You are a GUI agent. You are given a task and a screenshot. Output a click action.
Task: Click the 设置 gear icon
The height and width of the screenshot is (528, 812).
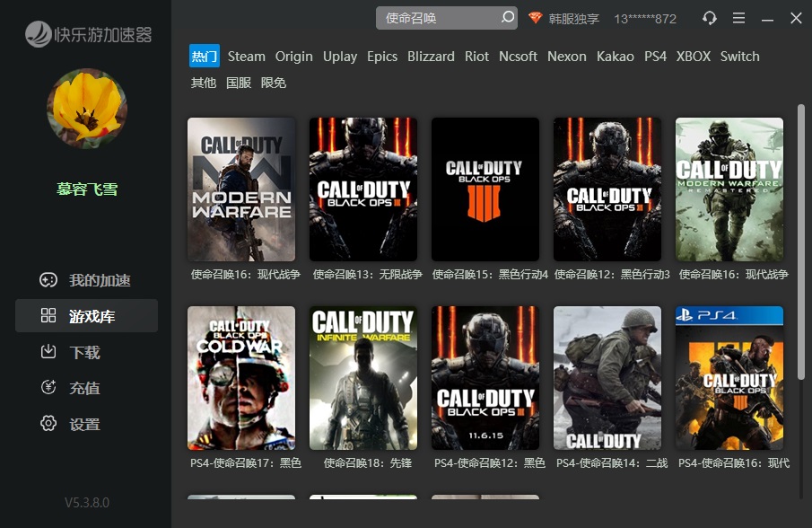[48, 424]
